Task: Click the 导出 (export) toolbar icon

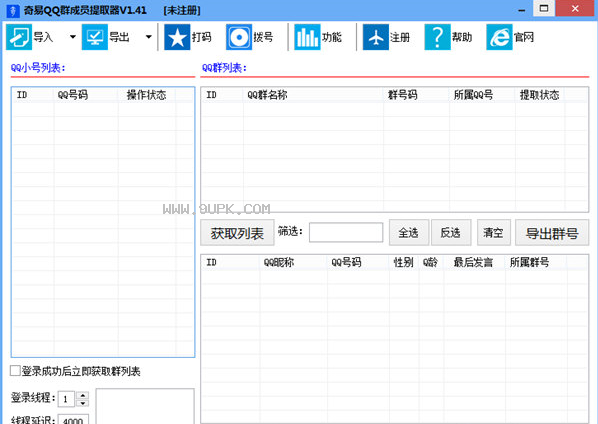Action: pos(95,37)
